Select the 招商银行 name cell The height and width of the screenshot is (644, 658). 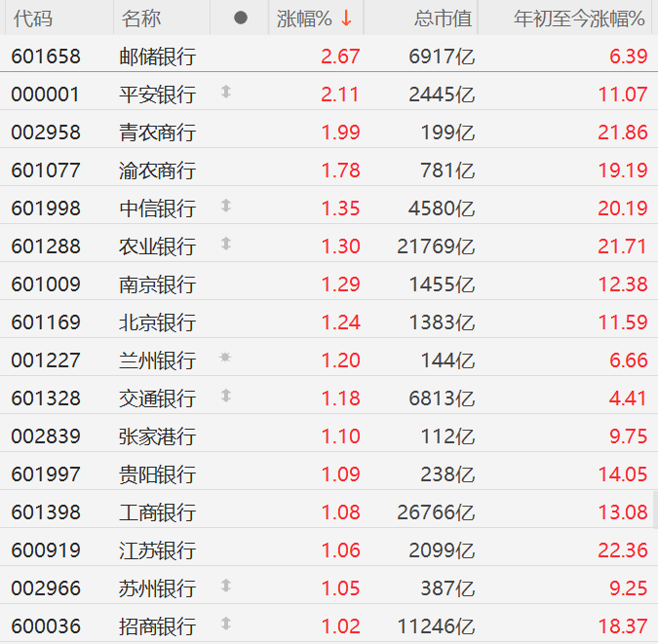click(157, 626)
